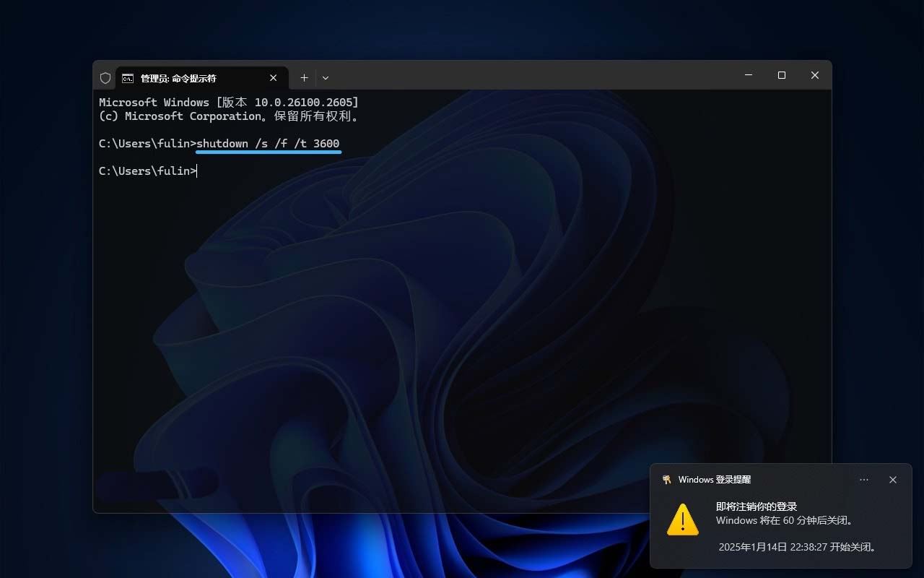Click the 即将注销你的登录 notification title
The width and height of the screenshot is (924, 578).
[756, 506]
